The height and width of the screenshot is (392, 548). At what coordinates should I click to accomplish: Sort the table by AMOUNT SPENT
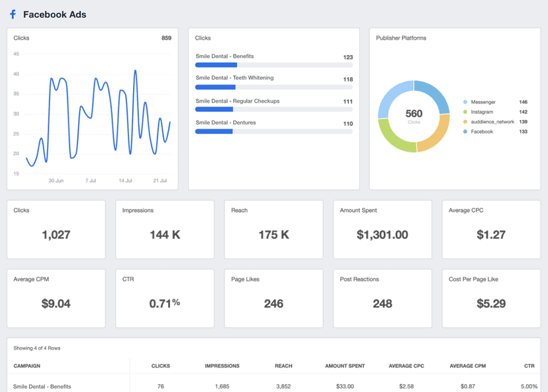345,366
